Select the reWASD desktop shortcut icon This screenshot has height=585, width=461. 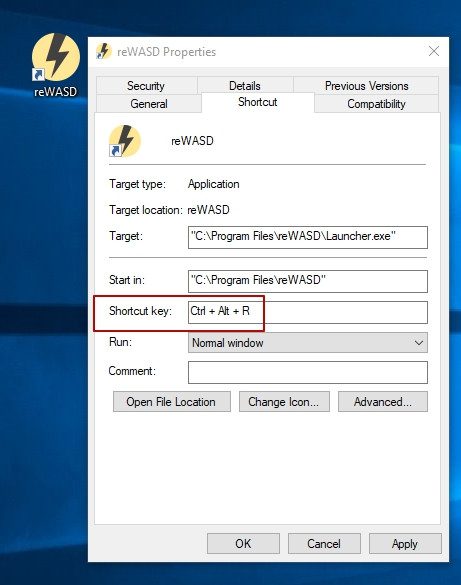pyautogui.click(x=56, y=57)
